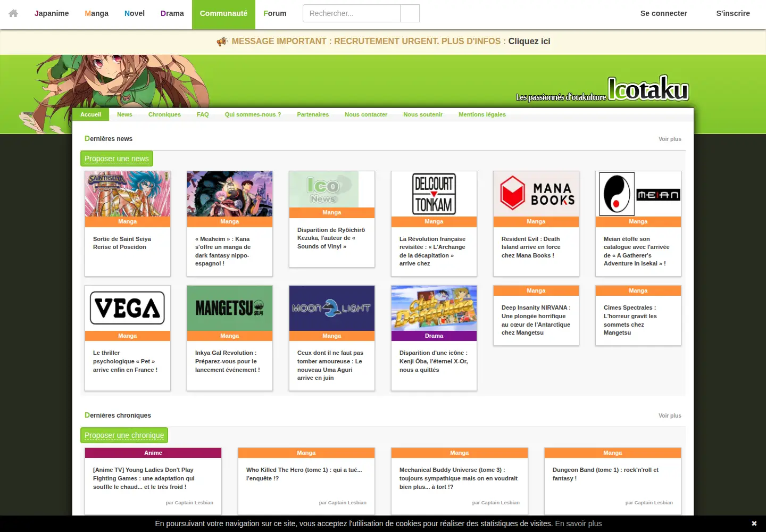Open Mentions légales page
Viewport: 766px width, 532px height.
pyautogui.click(x=482, y=114)
